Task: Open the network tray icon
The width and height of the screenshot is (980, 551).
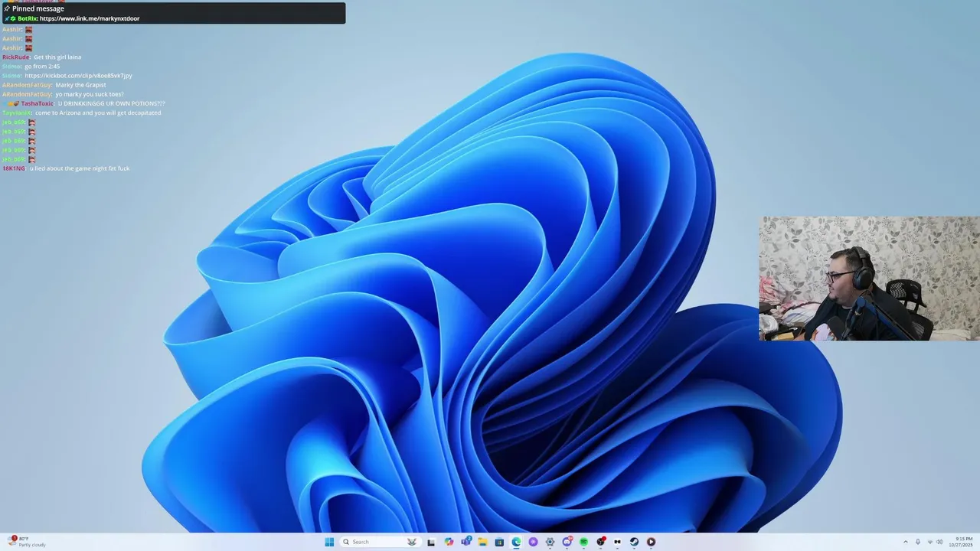Action: coord(930,542)
